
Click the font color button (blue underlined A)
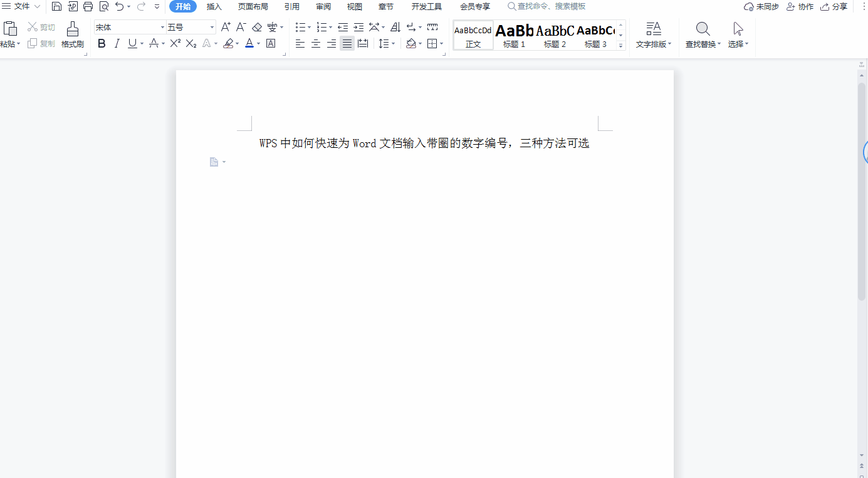(x=249, y=43)
